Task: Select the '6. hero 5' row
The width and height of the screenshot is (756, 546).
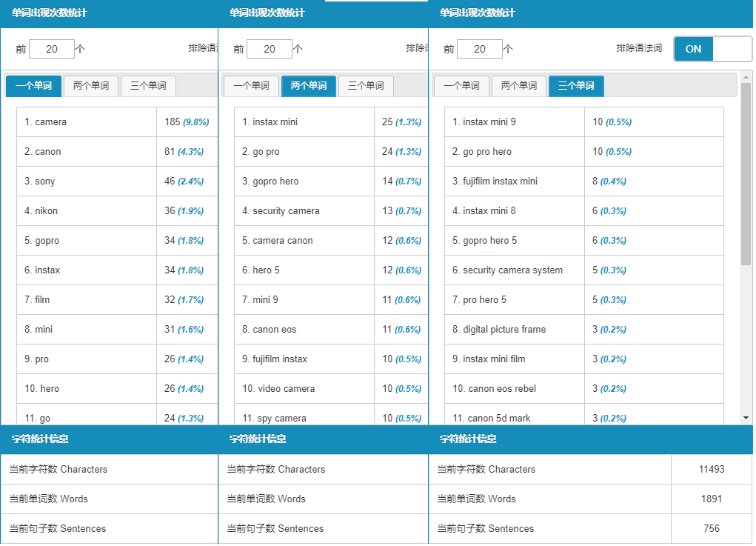Action: (331, 270)
